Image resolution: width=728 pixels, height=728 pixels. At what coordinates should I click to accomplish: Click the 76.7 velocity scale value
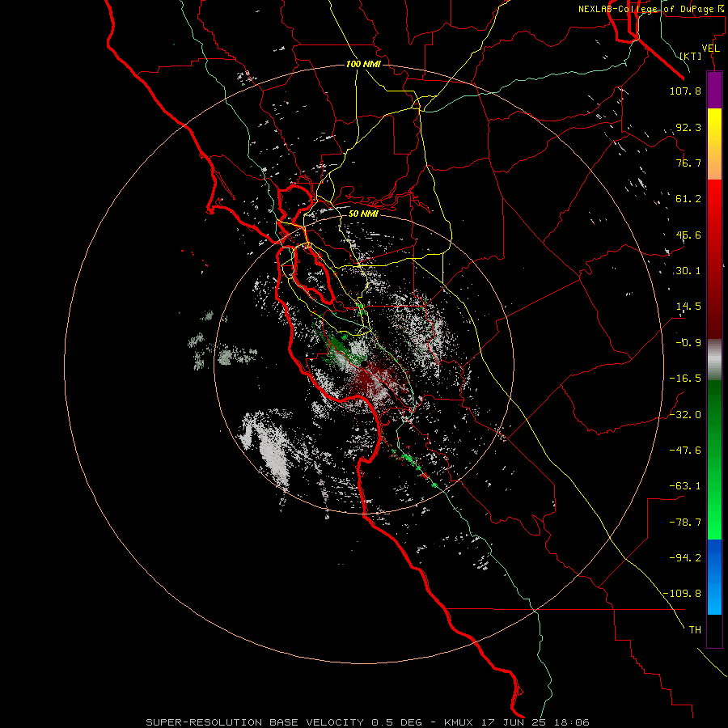point(688,163)
